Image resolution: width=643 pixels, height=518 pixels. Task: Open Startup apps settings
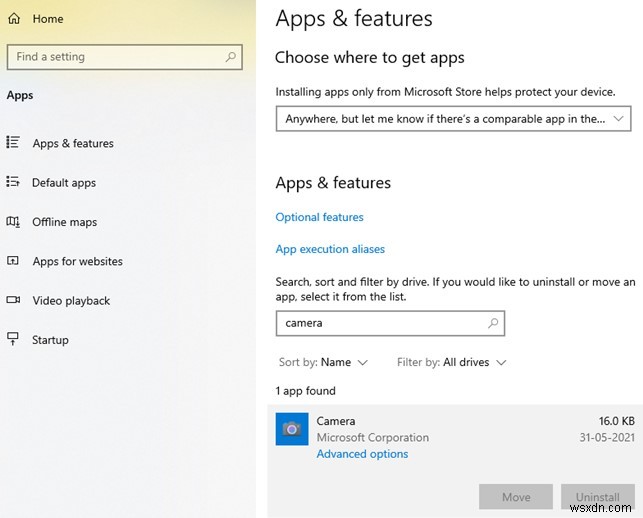(50, 340)
